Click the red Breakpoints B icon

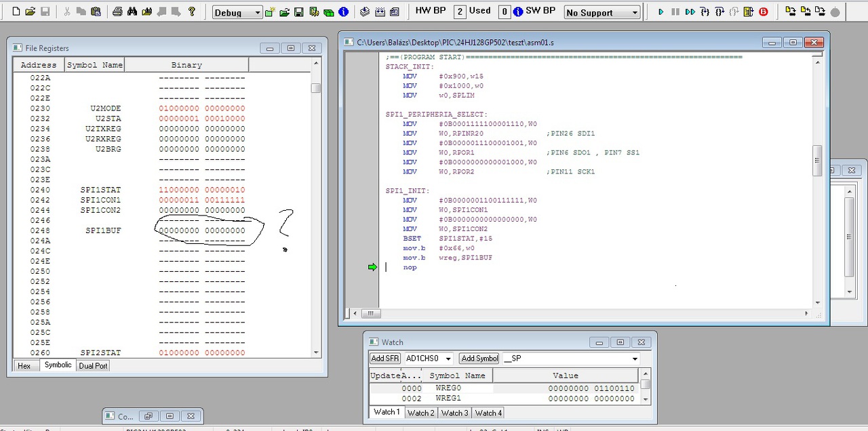click(x=764, y=12)
